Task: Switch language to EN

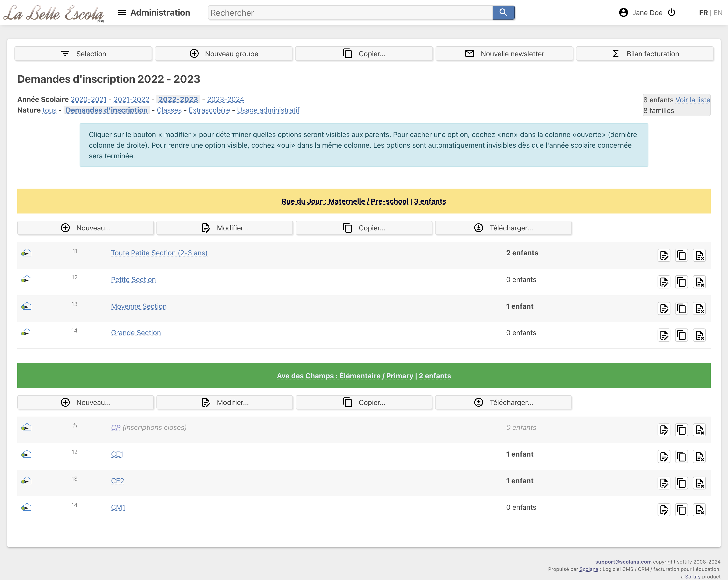Action: [718, 12]
